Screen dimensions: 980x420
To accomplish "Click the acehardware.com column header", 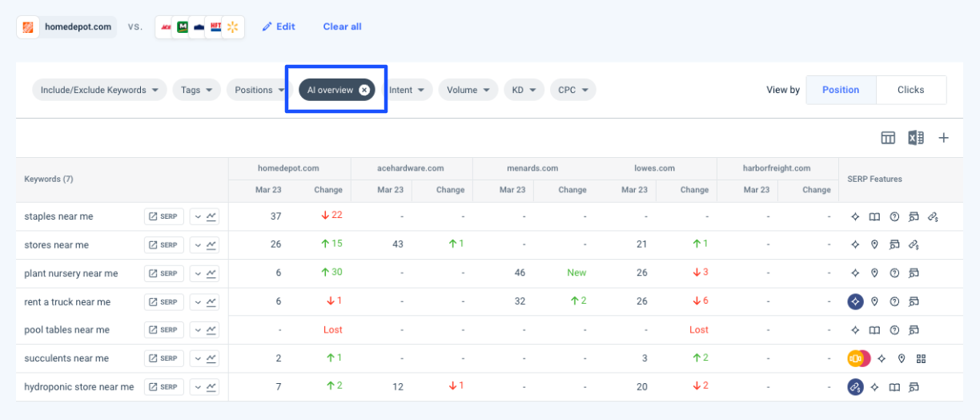I will pos(410,168).
